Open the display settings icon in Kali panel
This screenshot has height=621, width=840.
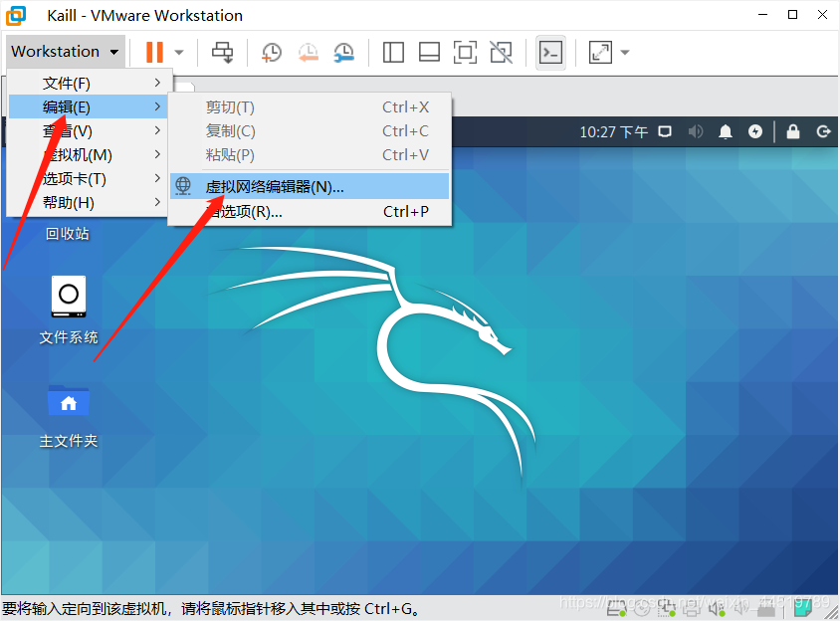(x=665, y=131)
